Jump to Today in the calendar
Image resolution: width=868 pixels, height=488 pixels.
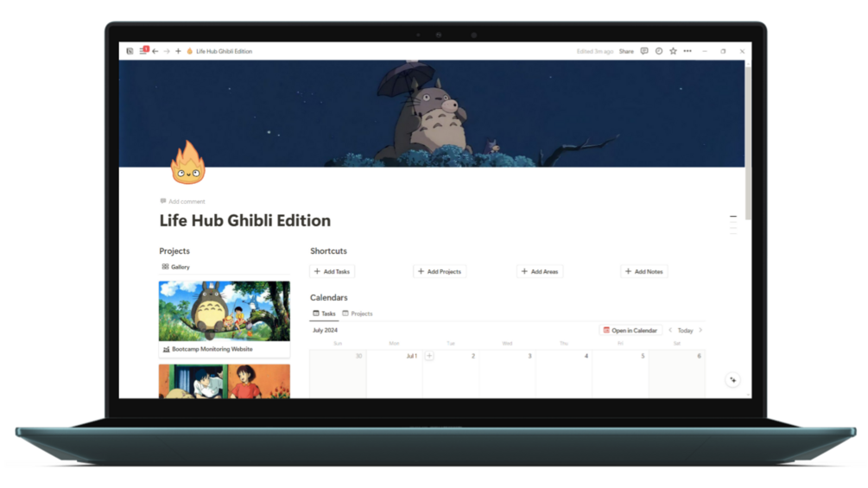click(x=685, y=330)
